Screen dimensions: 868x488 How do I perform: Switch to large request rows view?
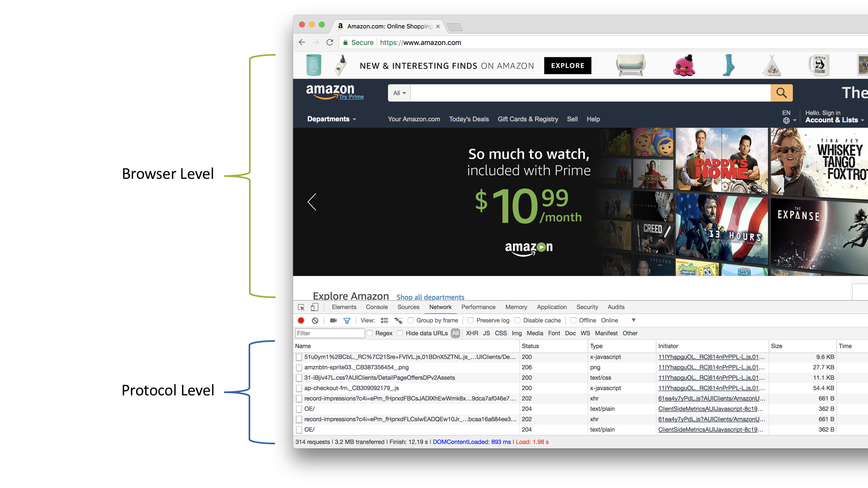(384, 320)
